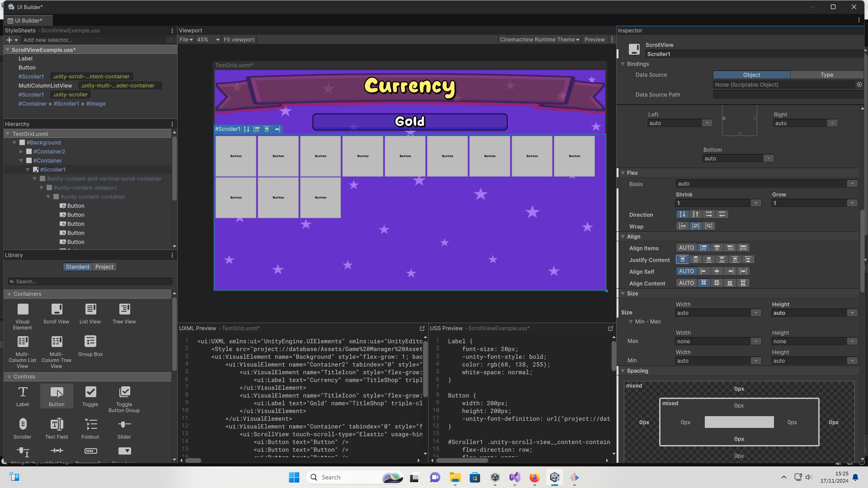Viewport: 868px width, 488px height.
Task: Switch the Library to the Project tab
Action: (x=104, y=267)
